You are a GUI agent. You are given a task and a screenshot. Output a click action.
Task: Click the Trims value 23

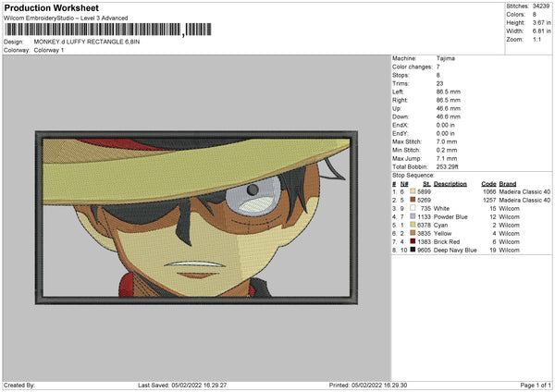pos(439,83)
